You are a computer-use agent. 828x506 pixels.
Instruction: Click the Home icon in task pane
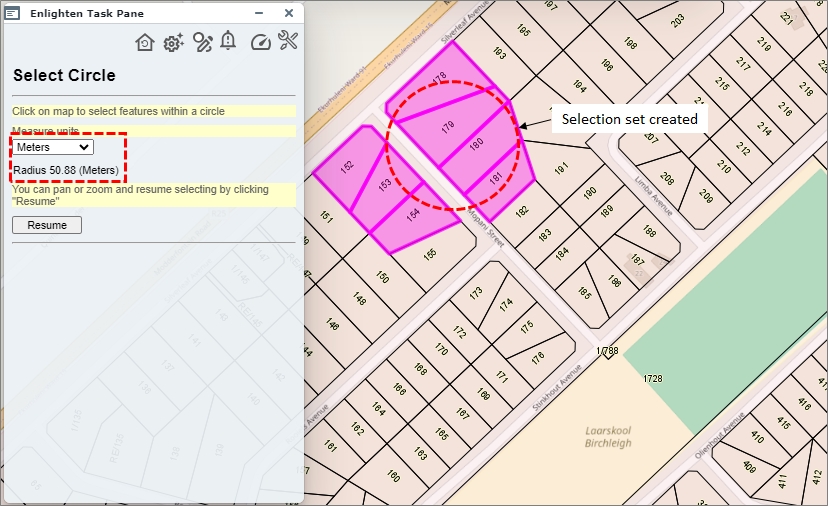click(x=145, y=42)
